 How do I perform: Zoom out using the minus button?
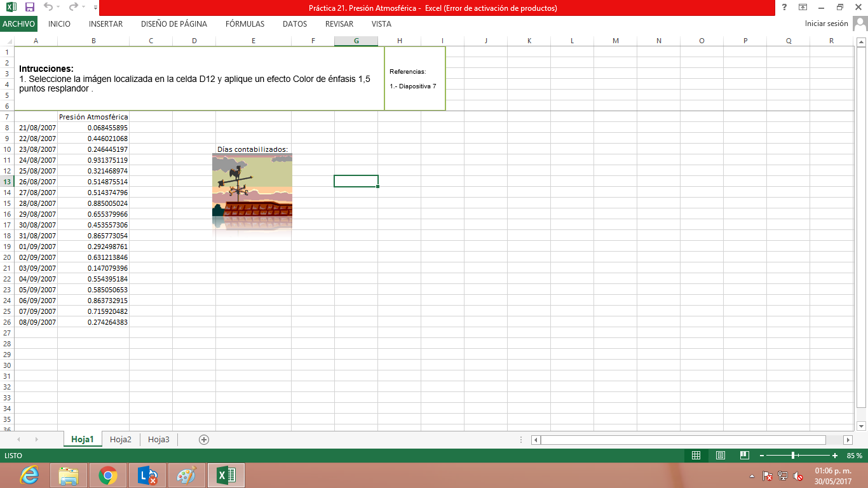762,456
